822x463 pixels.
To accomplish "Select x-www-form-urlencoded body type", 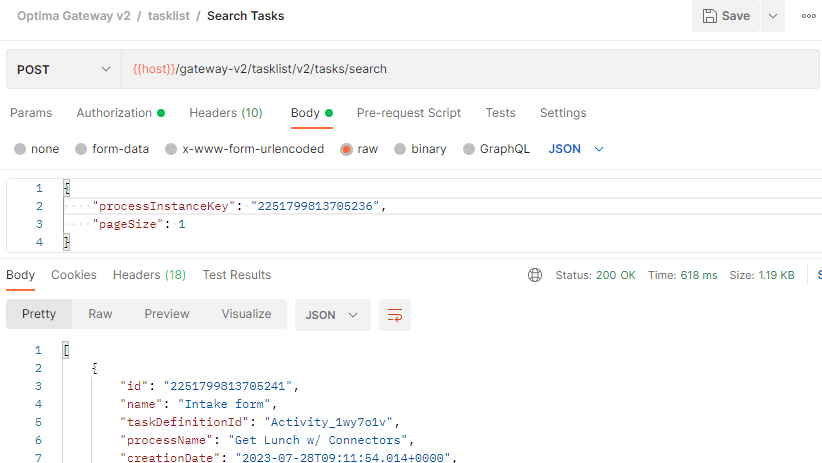I will click(x=244, y=149).
